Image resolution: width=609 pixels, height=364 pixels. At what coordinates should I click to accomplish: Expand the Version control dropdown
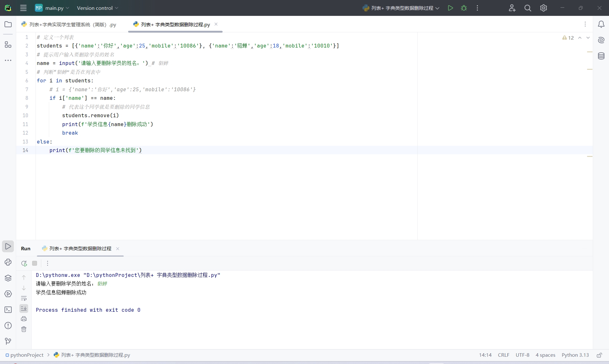pyautogui.click(x=97, y=8)
